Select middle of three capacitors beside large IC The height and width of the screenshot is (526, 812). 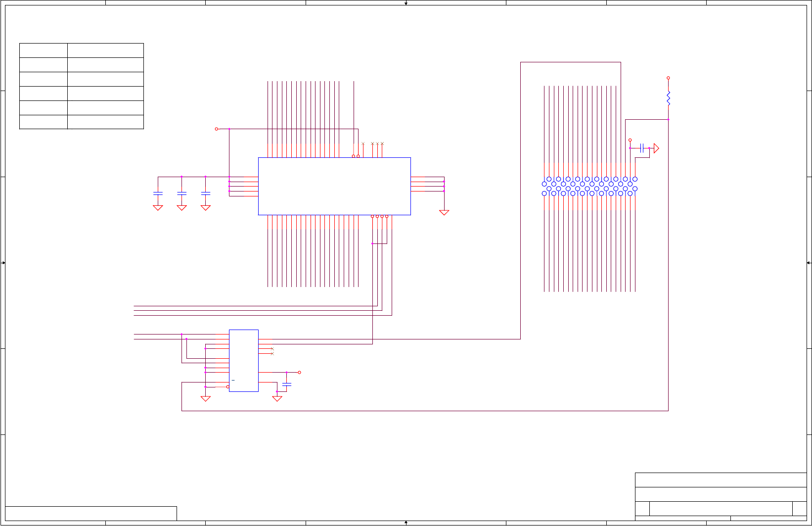[181, 192]
